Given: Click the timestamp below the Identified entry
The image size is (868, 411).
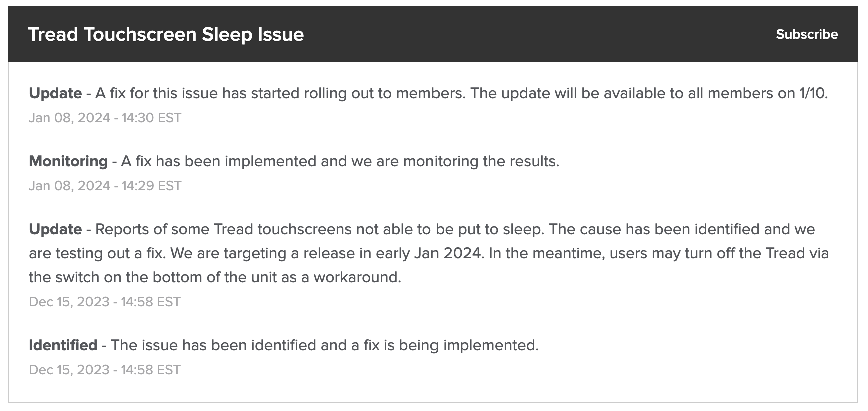Looking at the screenshot, I should 106,369.
